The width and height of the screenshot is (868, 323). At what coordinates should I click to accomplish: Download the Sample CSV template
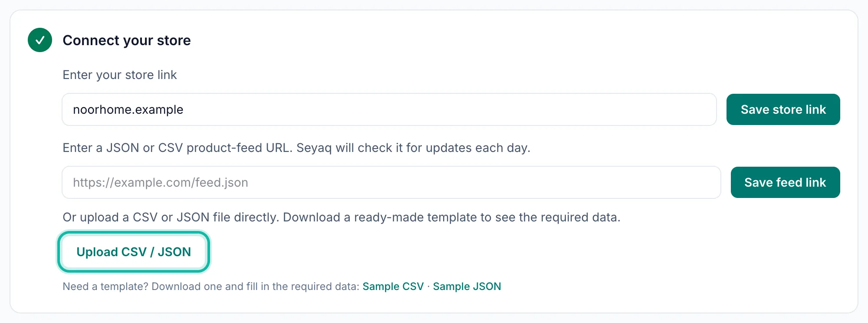pyautogui.click(x=393, y=287)
